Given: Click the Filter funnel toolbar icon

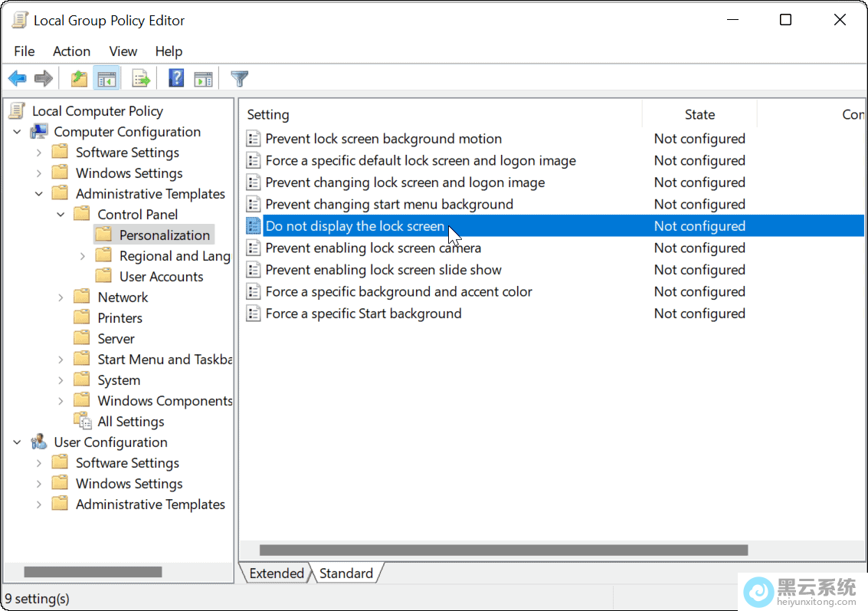Looking at the screenshot, I should click(x=240, y=78).
